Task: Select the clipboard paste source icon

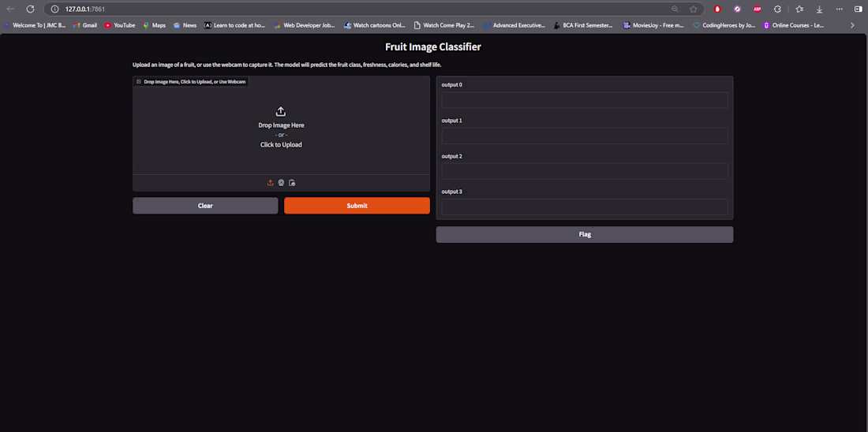Action: pos(292,183)
